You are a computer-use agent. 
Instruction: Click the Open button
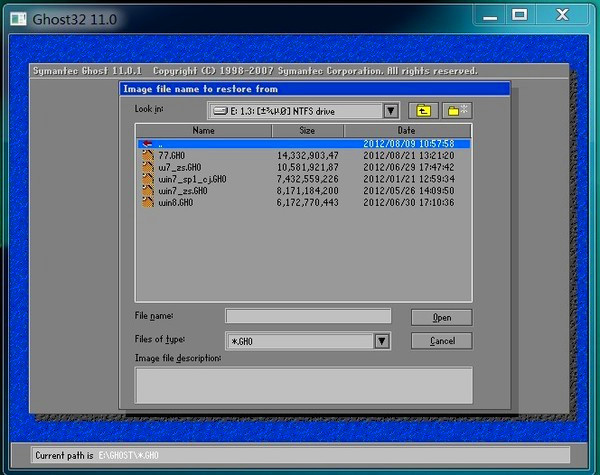pyautogui.click(x=442, y=318)
